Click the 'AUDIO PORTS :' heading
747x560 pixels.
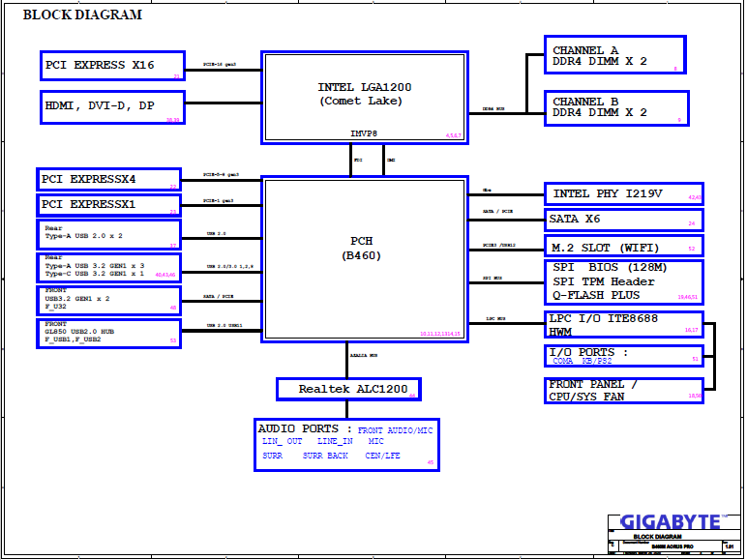tap(305, 428)
